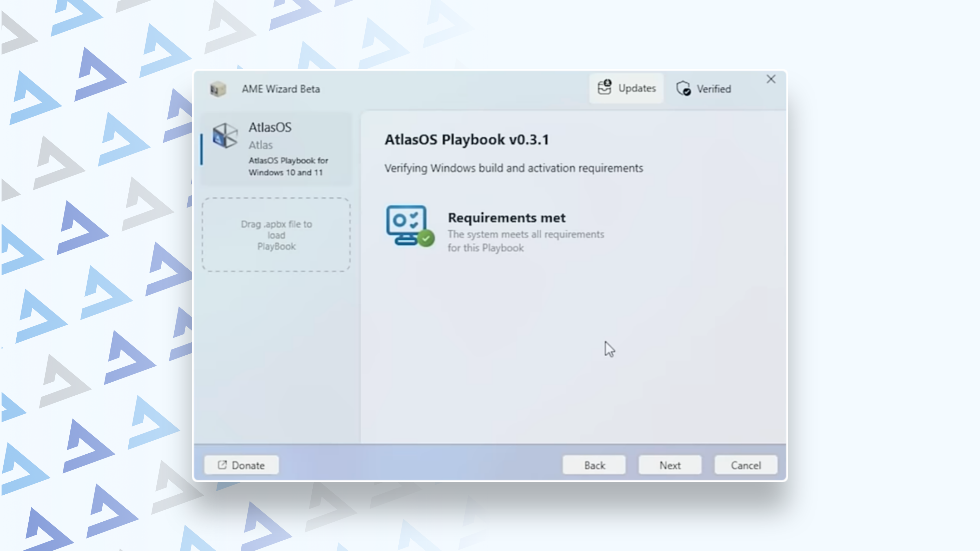The width and height of the screenshot is (980, 551).
Task: Click the Requirements met heading text
Action: (x=506, y=217)
